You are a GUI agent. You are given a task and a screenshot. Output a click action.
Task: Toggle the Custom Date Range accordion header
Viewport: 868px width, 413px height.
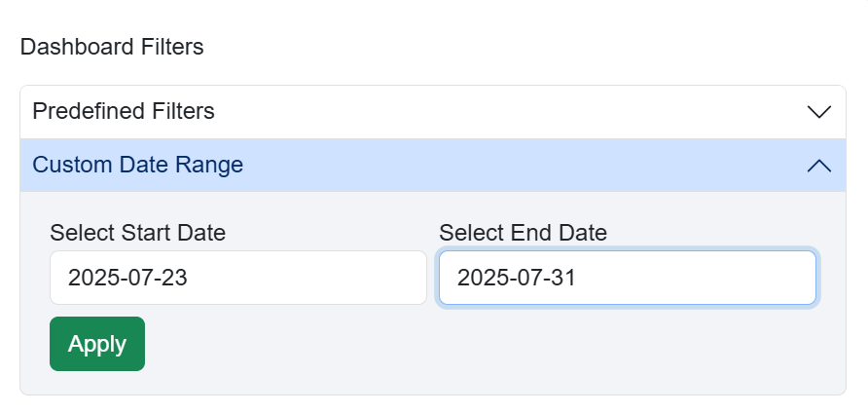tap(432, 166)
